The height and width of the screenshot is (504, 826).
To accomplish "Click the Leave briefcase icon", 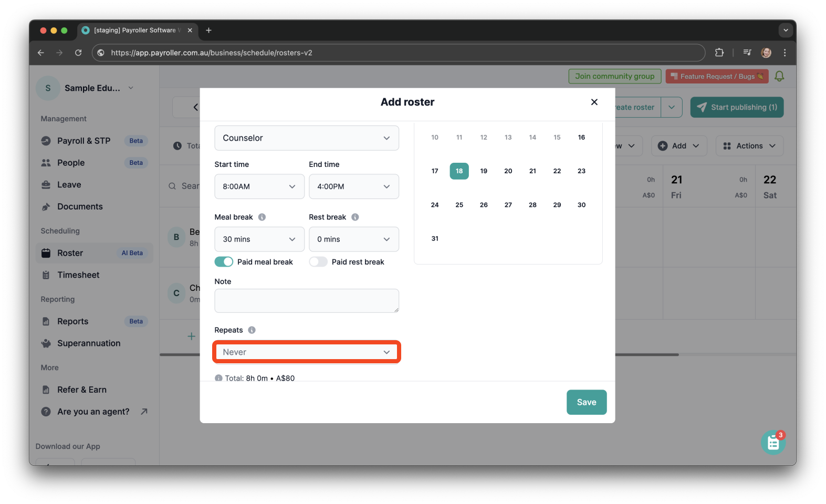I will (x=46, y=185).
